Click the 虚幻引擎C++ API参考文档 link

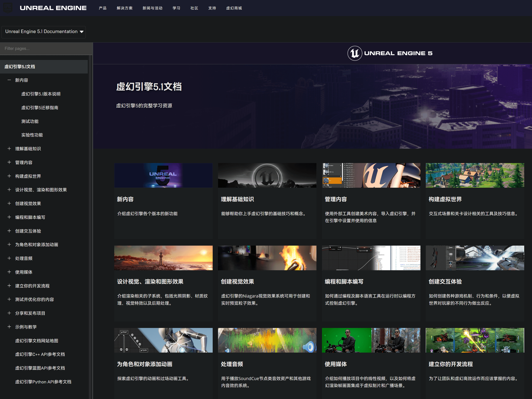click(x=41, y=354)
